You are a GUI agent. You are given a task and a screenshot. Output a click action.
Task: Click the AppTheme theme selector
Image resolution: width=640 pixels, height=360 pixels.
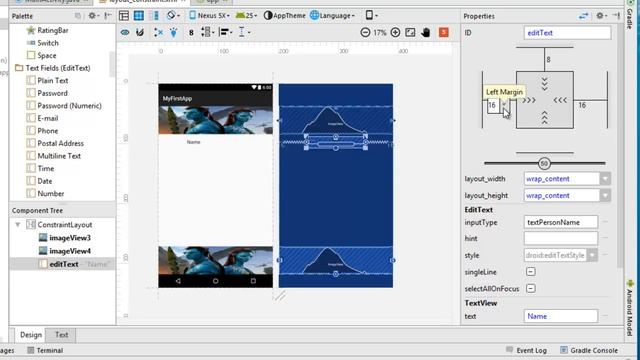[x=284, y=16]
